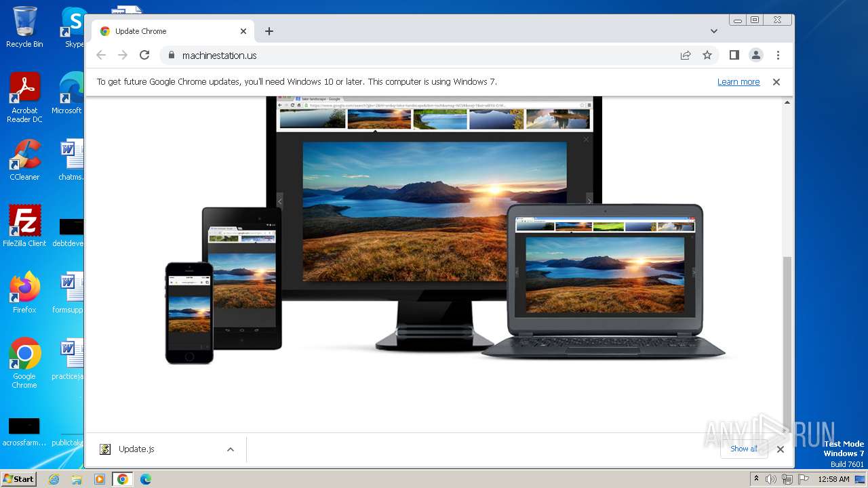This screenshot has width=868, height=488.
Task: Open volume control in tray
Action: pos(771,479)
